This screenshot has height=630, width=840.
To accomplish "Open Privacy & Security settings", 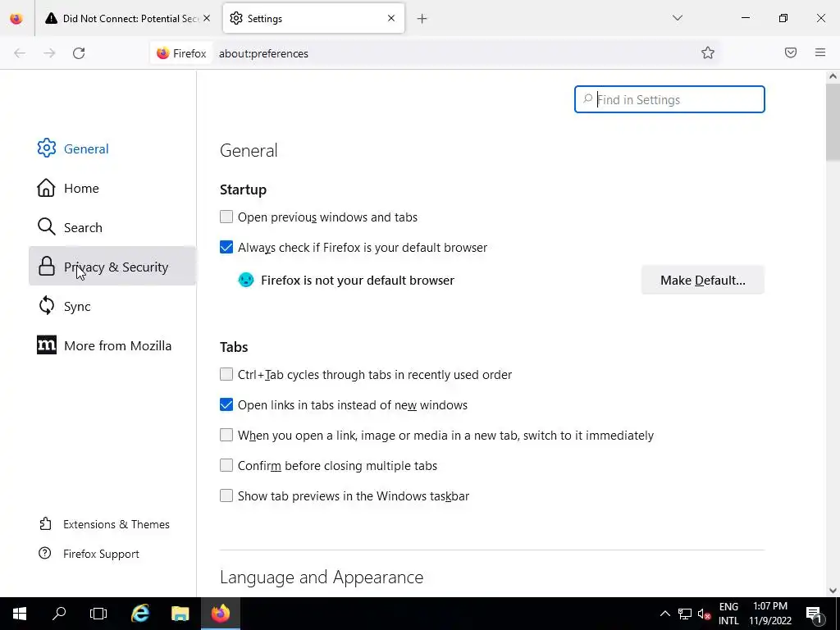I will pos(112,267).
